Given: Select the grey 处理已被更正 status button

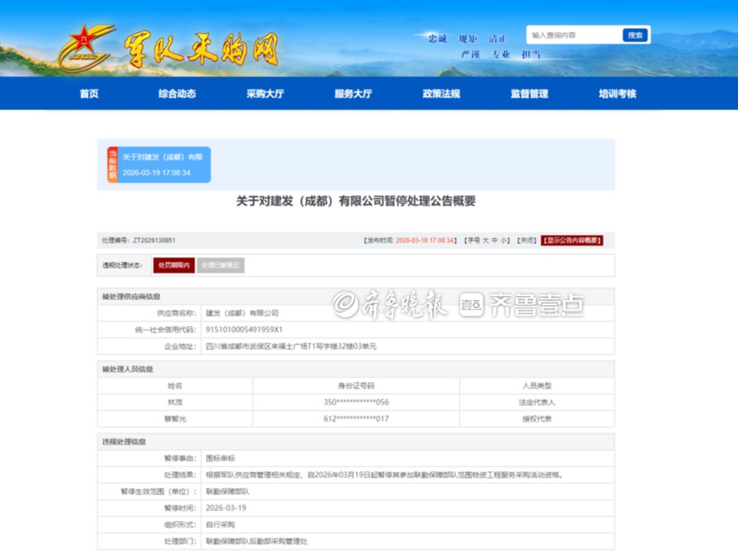Looking at the screenshot, I should tap(221, 265).
